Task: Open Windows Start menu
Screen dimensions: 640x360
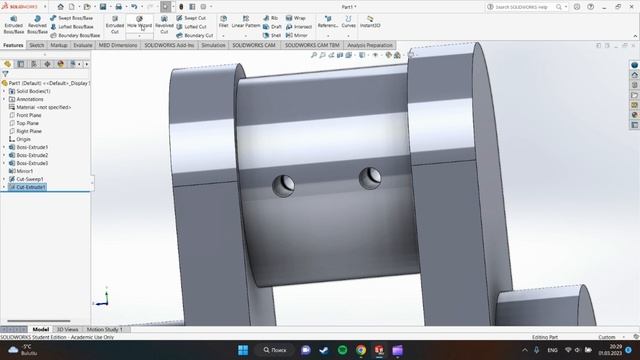Action: 243,350
